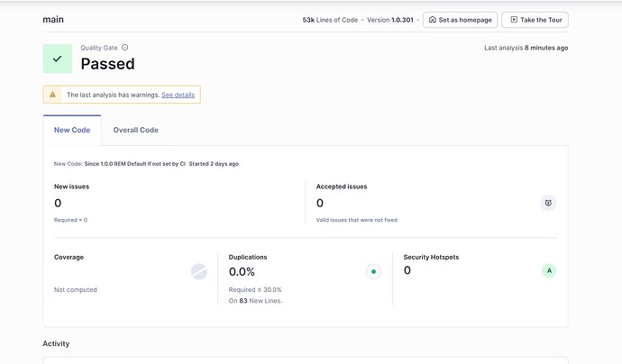Screen dimensions: 622x364
Task: Open the Accepted issues count value
Action: pyautogui.click(x=320, y=203)
